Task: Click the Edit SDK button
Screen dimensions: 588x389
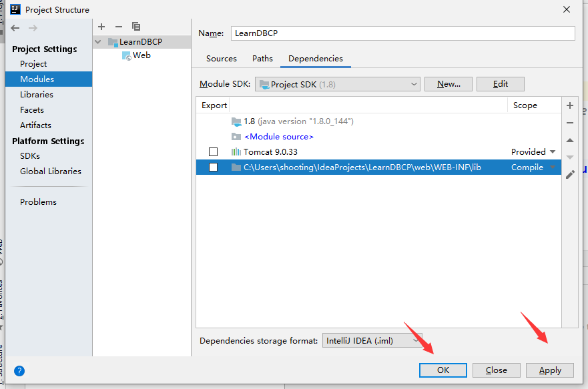Action: [x=501, y=84]
